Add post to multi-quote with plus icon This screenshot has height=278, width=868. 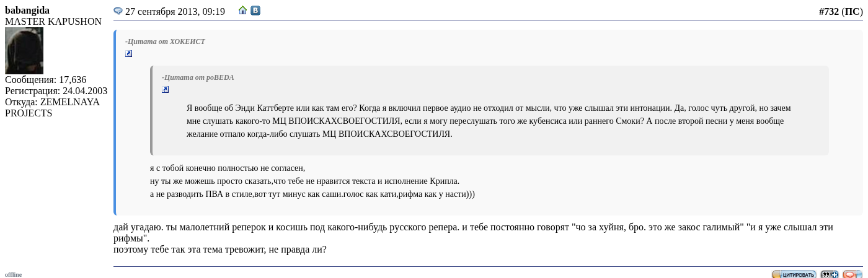click(830, 274)
